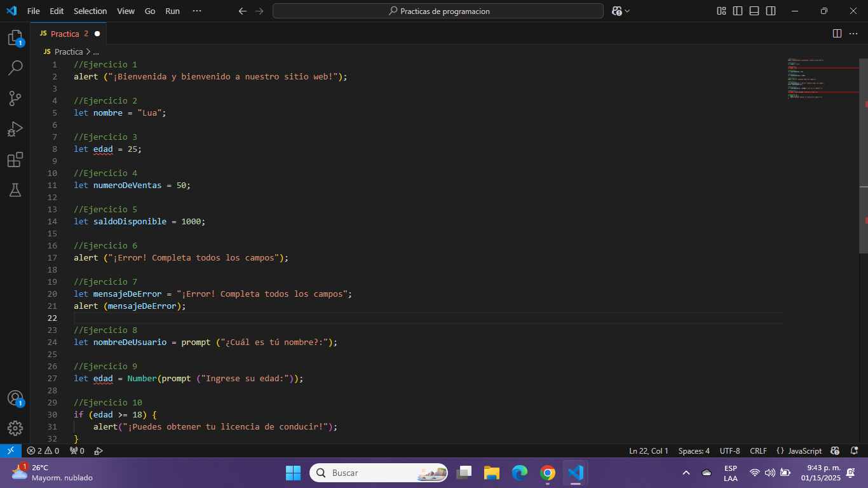Launch Google Chrome from the taskbar

point(547,473)
